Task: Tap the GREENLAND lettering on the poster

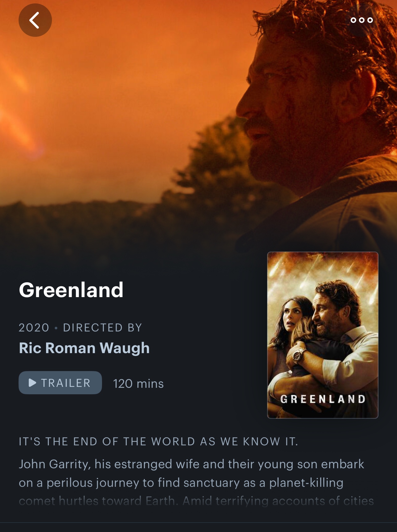Action: click(323, 399)
